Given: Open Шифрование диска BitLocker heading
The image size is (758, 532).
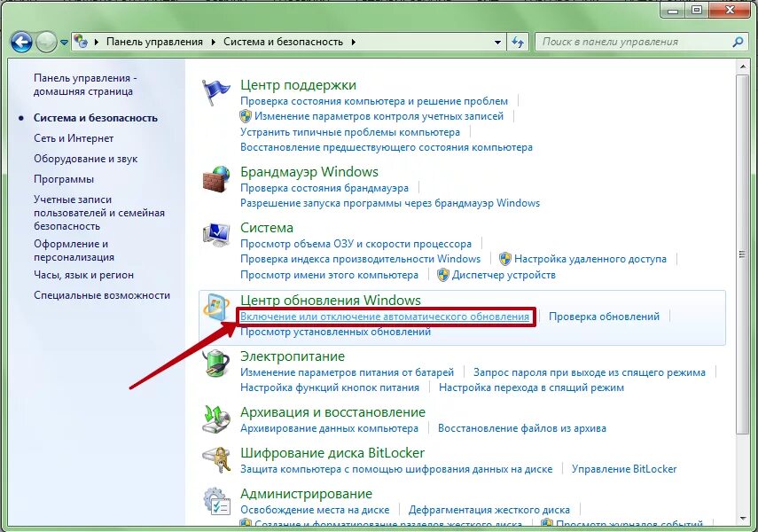Looking at the screenshot, I should [332, 453].
